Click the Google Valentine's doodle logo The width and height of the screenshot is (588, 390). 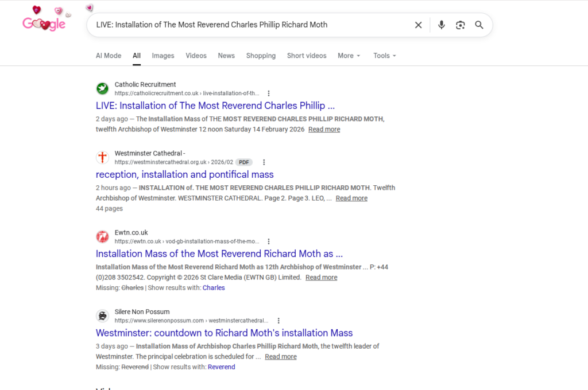pos(45,22)
